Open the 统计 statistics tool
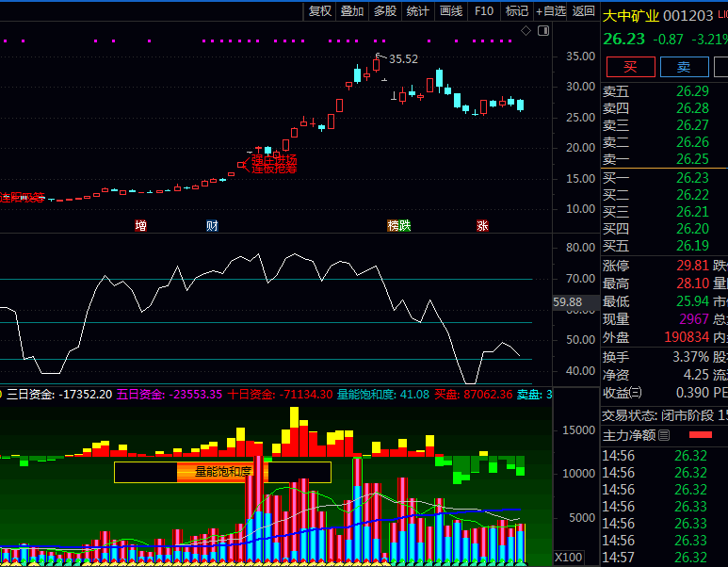 click(x=417, y=11)
